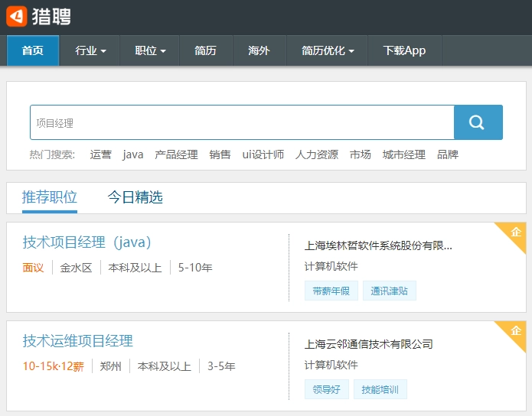Select hot search term 品牌
This screenshot has width=532, height=416.
click(x=448, y=154)
